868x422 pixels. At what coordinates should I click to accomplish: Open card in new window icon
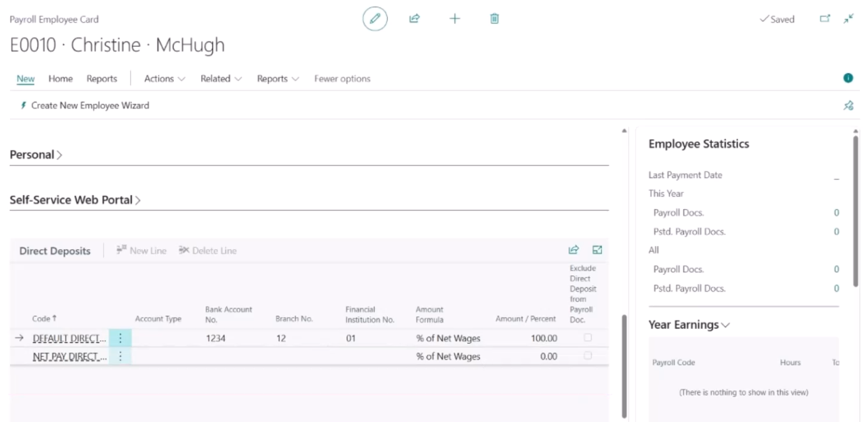pos(824,19)
